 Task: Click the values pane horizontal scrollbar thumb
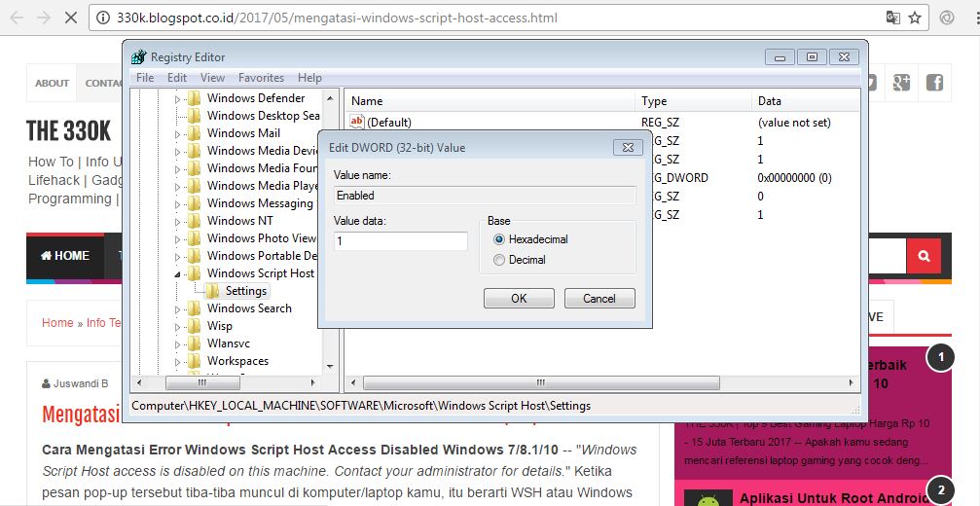point(541,382)
